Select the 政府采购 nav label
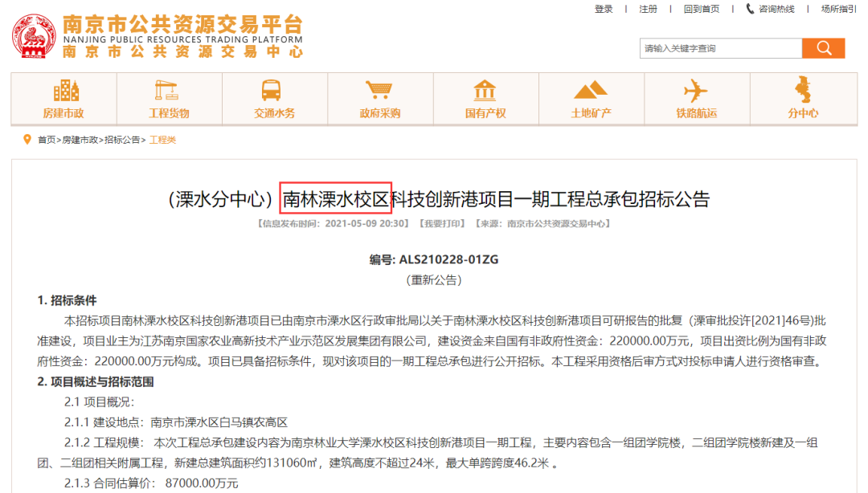This screenshot has width=868, height=493. (379, 113)
